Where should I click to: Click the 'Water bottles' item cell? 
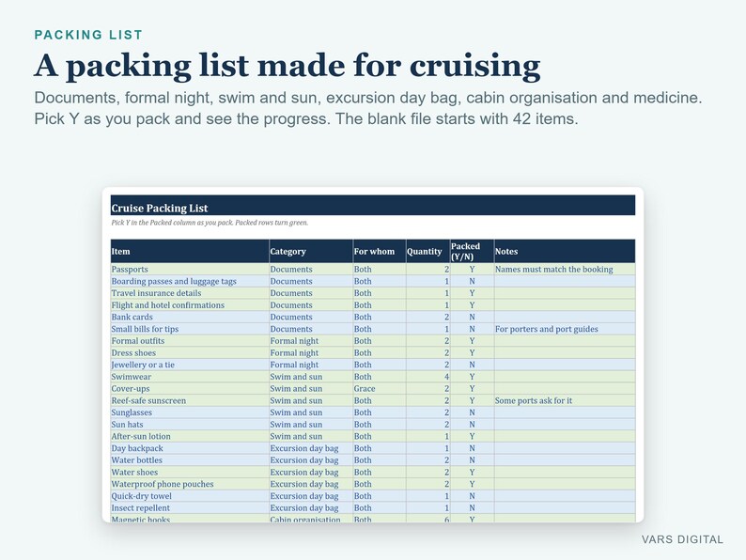click(x=190, y=460)
